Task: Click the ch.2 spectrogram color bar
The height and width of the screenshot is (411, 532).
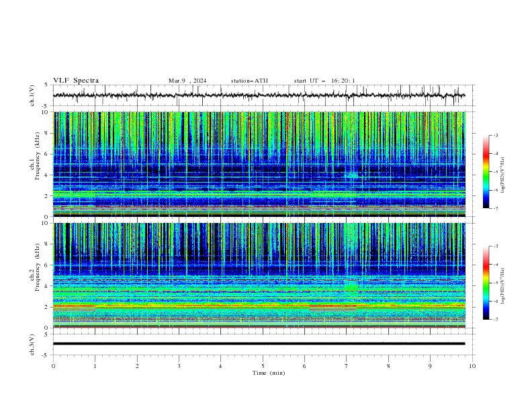Action: click(x=486, y=283)
